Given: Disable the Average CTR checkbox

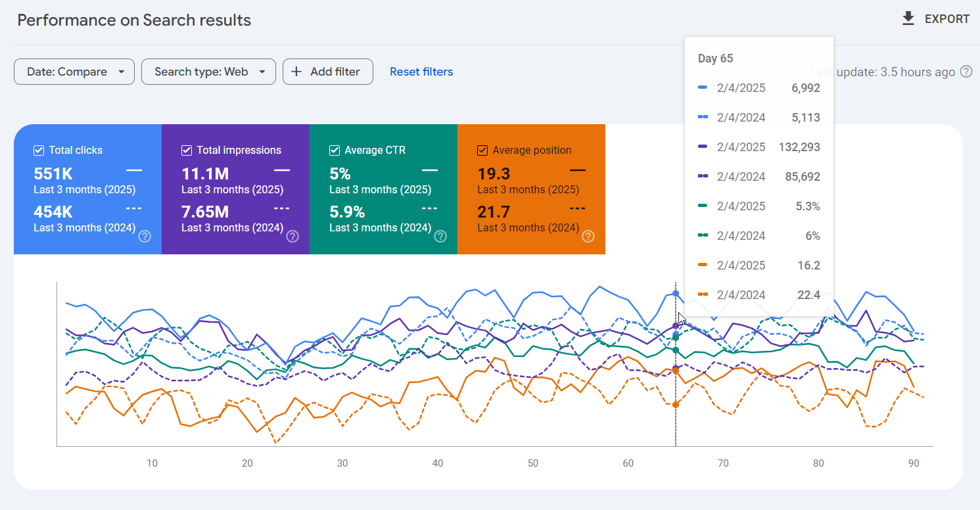Looking at the screenshot, I should [x=335, y=151].
